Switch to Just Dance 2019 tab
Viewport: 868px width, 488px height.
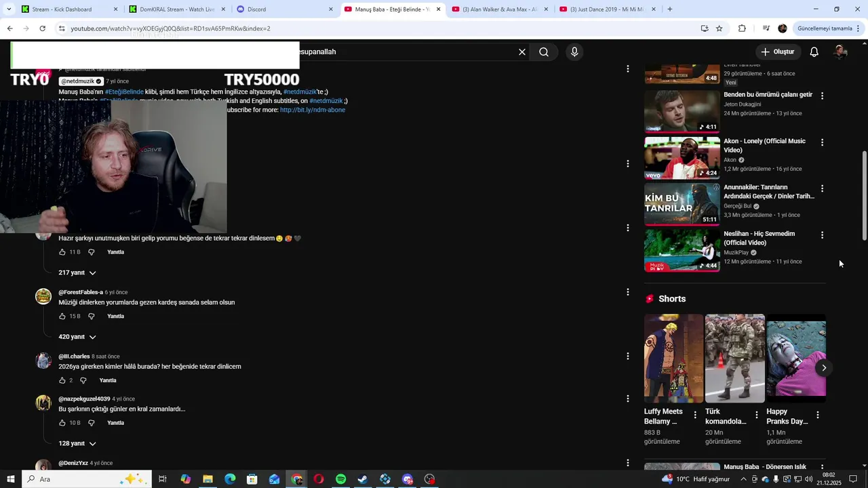(x=607, y=9)
